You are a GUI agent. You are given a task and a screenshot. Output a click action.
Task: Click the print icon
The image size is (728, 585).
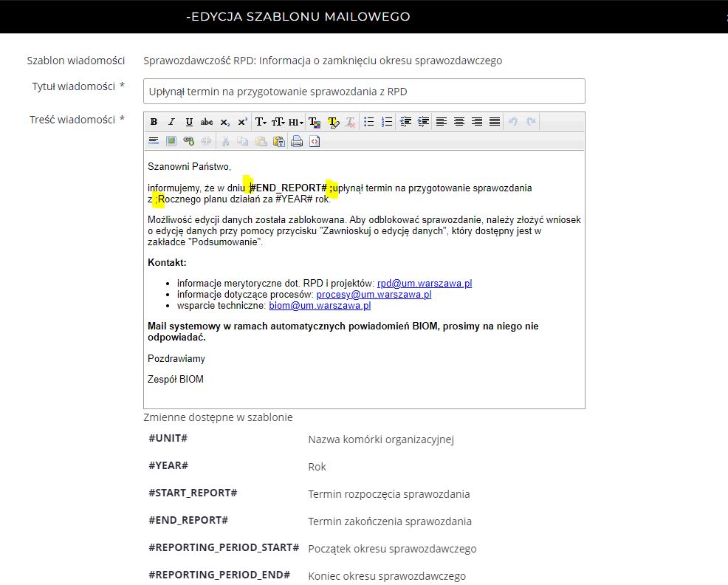(x=297, y=141)
